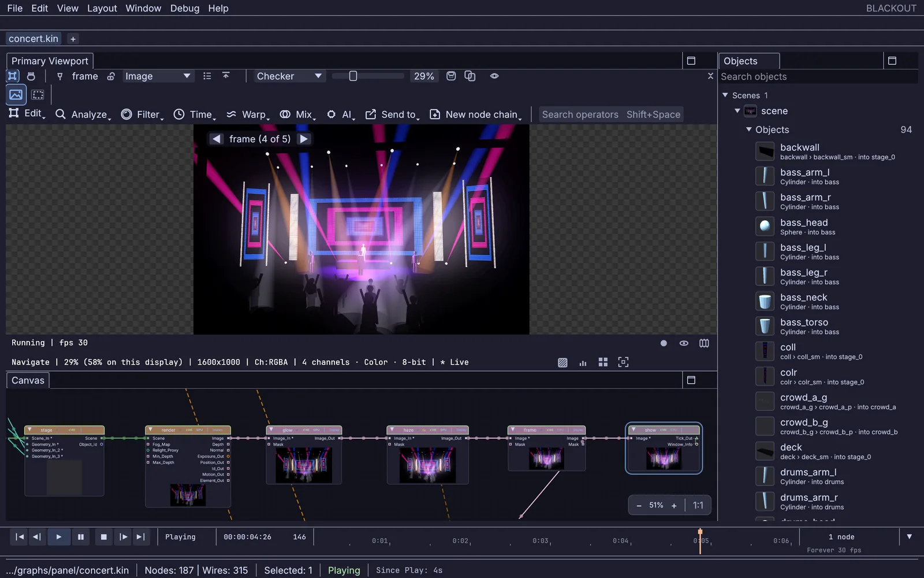The image size is (924, 578).
Task: Click the save snapshot disk icon
Action: point(451,76)
